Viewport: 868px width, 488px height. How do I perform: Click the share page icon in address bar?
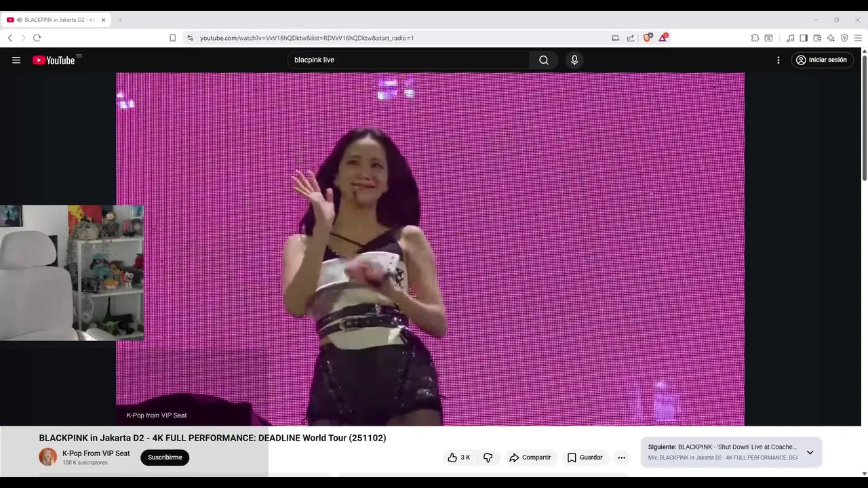coord(631,38)
